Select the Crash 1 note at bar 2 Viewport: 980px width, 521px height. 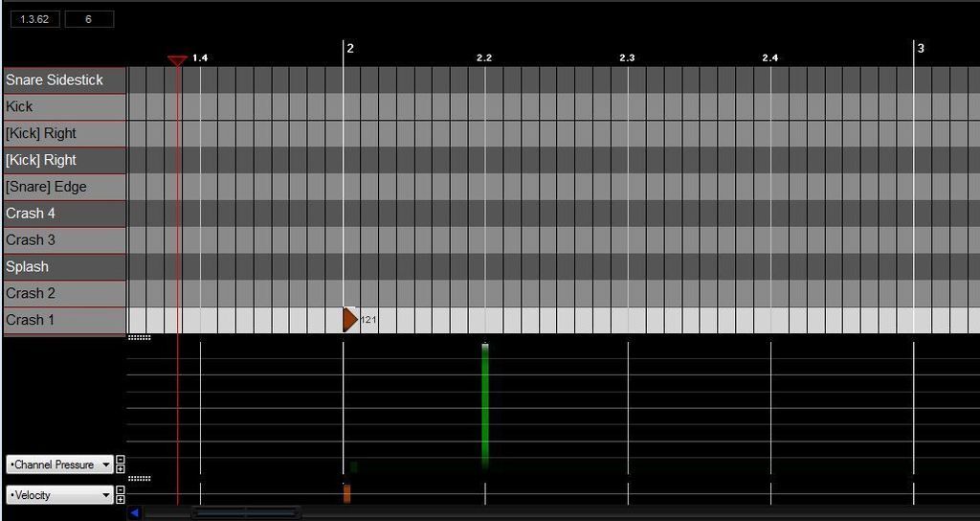350,320
